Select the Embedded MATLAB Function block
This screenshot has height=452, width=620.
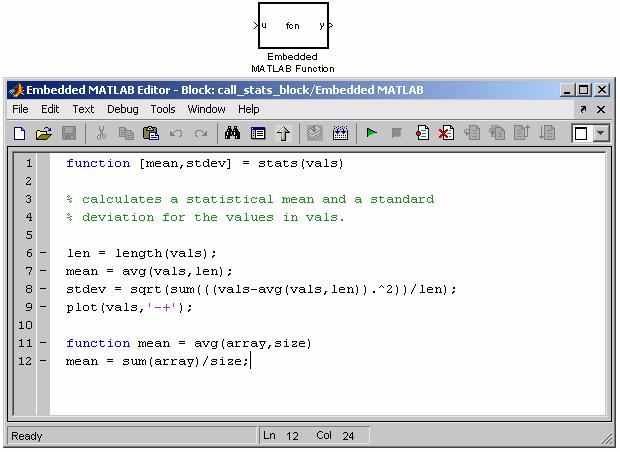[x=293, y=26]
